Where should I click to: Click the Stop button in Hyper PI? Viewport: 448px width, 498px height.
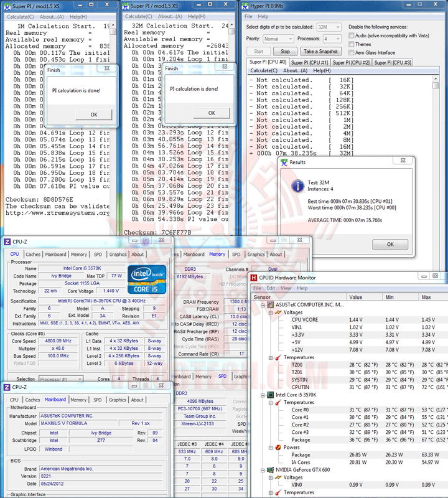pyautogui.click(x=285, y=52)
